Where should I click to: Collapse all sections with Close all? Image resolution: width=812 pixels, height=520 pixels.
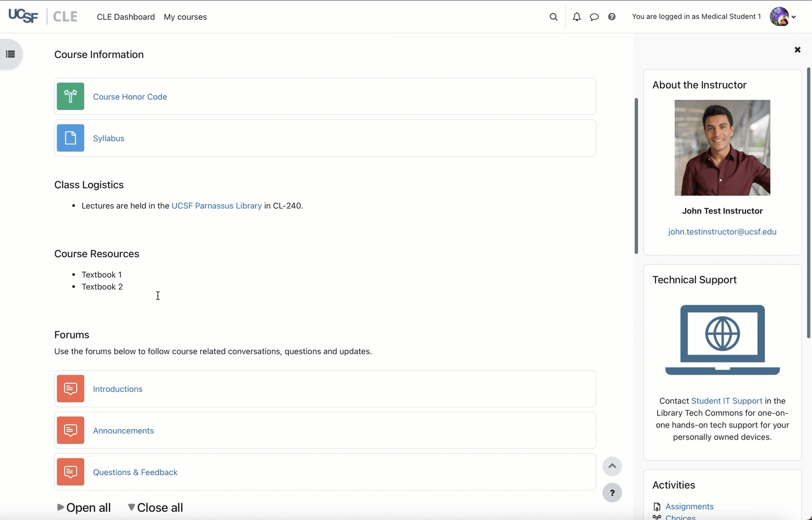155,507
